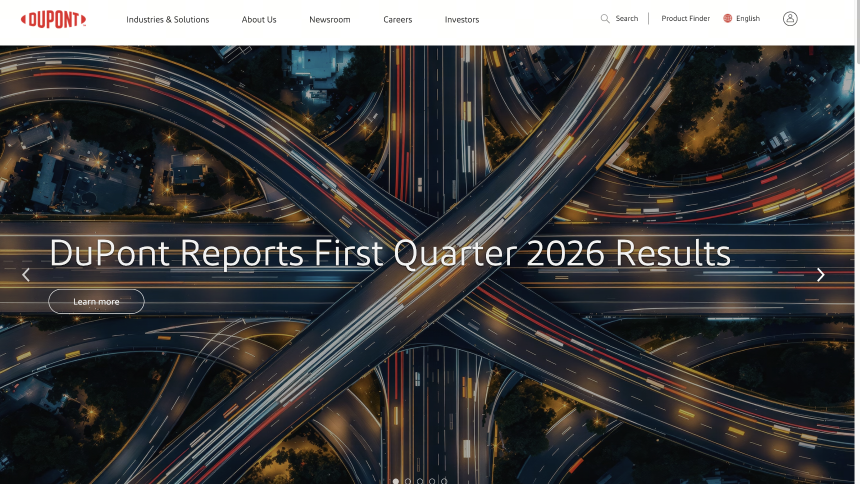Open the Investors menu item
Image resolution: width=860 pixels, height=484 pixels.
[462, 20]
